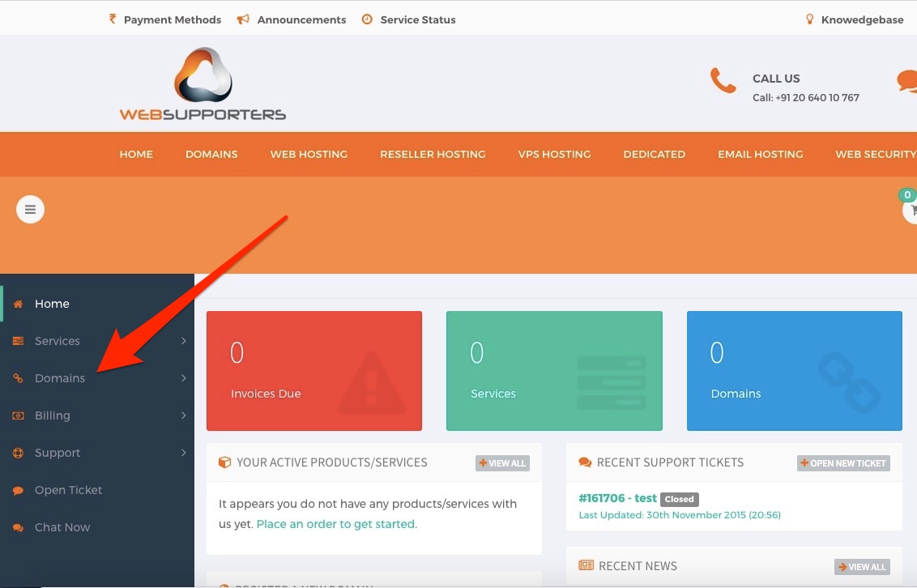The width and height of the screenshot is (917, 588).
Task: Expand the Services sidebar chevron
Action: pyautogui.click(x=184, y=341)
